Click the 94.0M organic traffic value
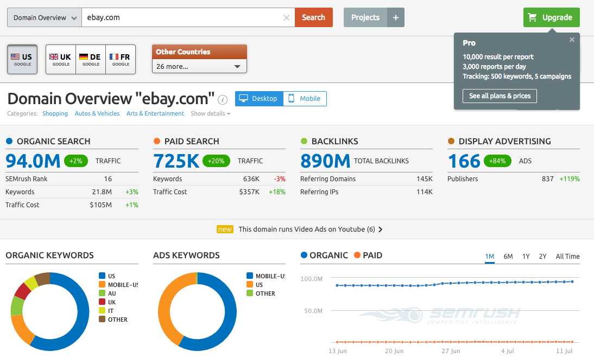Viewport: 594px width, 364px height. pos(33,161)
